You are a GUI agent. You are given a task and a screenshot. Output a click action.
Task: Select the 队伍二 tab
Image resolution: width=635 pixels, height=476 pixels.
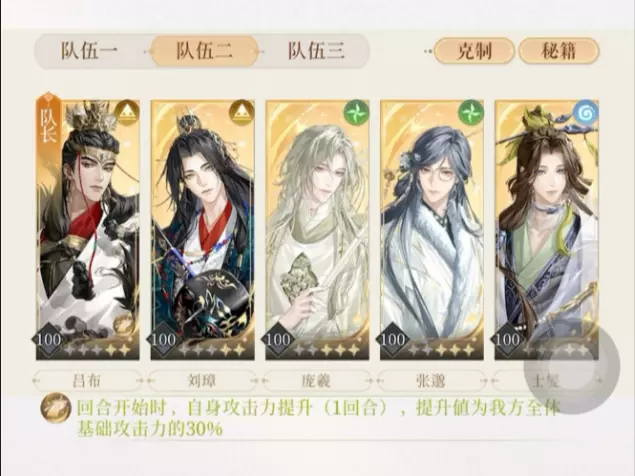[205, 51]
